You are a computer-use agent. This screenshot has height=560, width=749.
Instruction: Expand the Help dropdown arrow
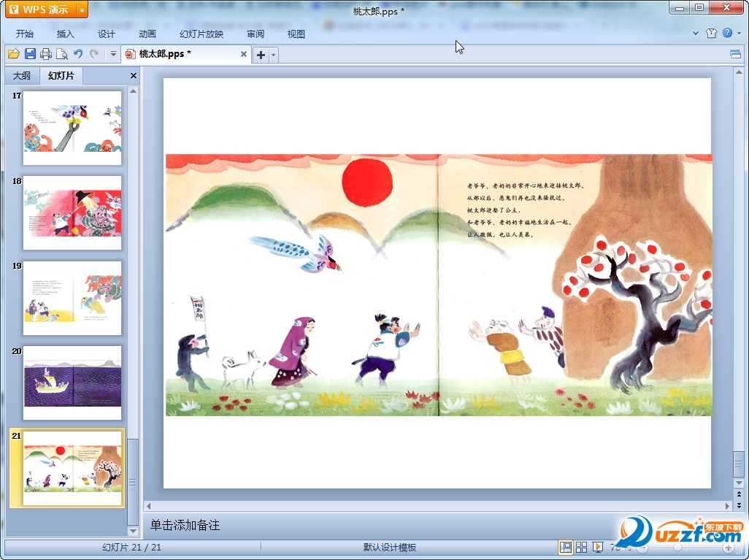(x=739, y=33)
